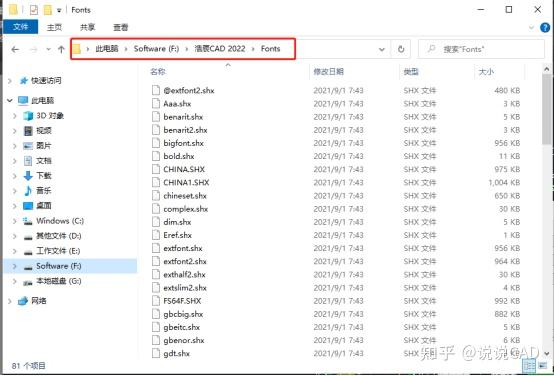Image resolution: width=554 pixels, height=376 pixels.
Task: Open recent locations dropdown arrow
Action: click(49, 49)
